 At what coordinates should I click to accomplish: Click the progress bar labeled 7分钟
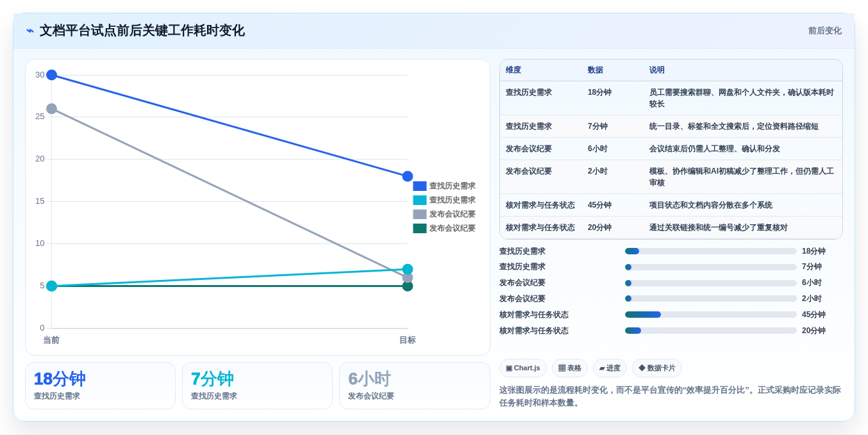click(x=711, y=267)
